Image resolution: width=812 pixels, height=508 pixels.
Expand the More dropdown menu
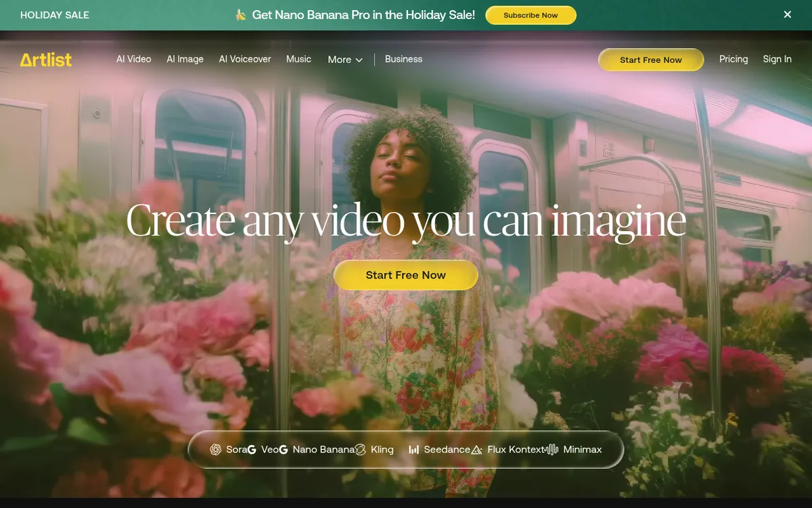345,60
